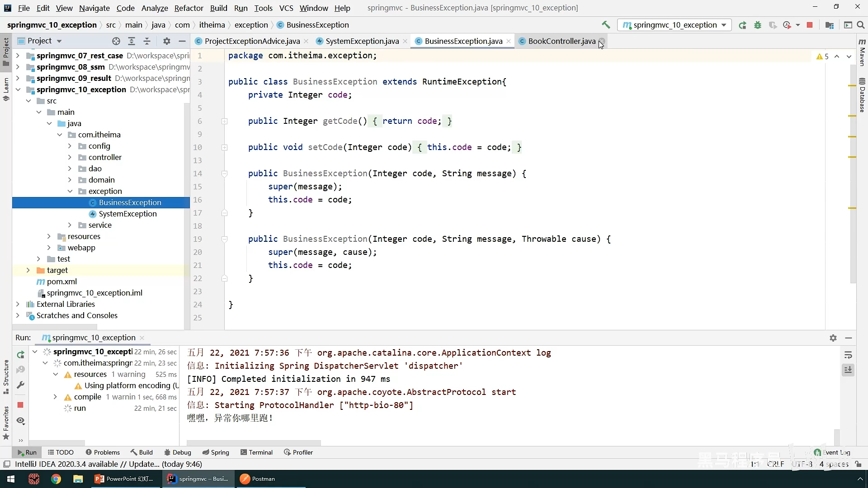This screenshot has width=868, height=488.
Task: Toggle soft-wrap in Run console
Action: coord(848,355)
